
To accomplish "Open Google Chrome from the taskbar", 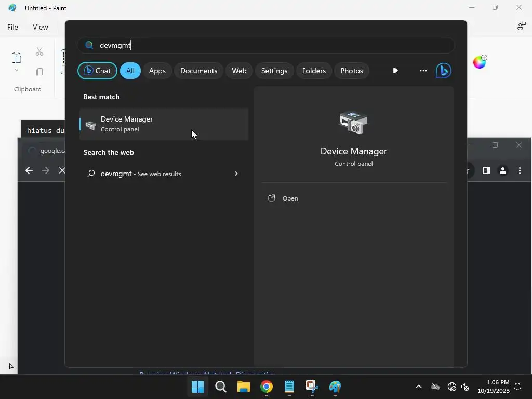I will [267, 387].
